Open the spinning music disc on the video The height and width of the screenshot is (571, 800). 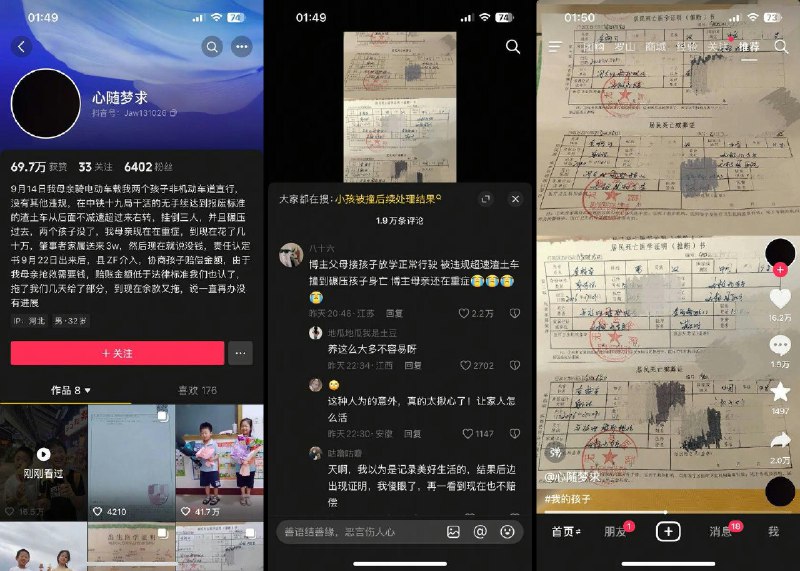point(780,491)
